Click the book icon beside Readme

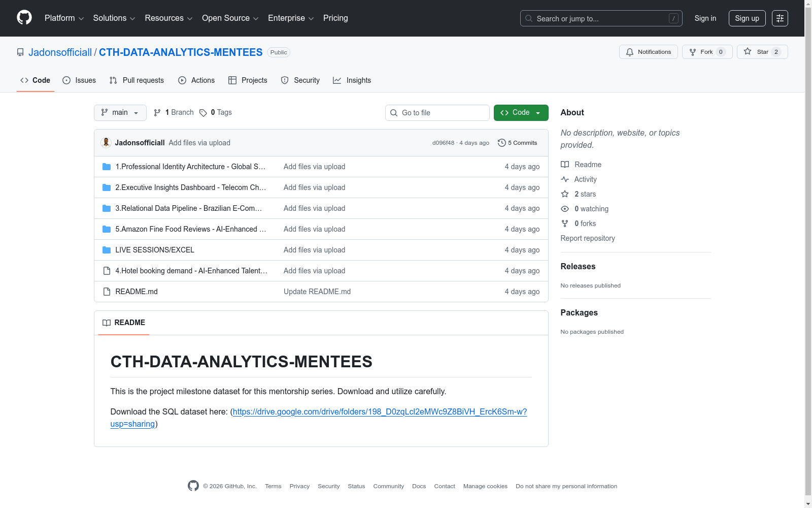point(565,165)
